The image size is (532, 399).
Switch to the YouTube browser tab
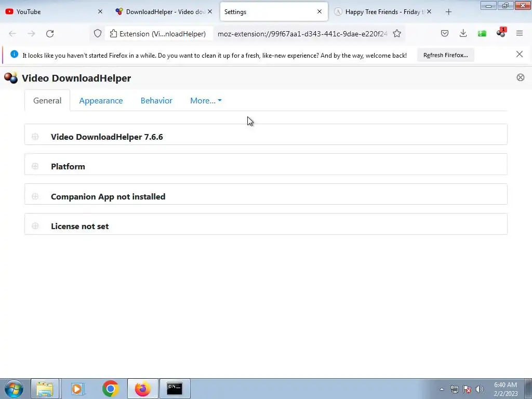(x=51, y=12)
